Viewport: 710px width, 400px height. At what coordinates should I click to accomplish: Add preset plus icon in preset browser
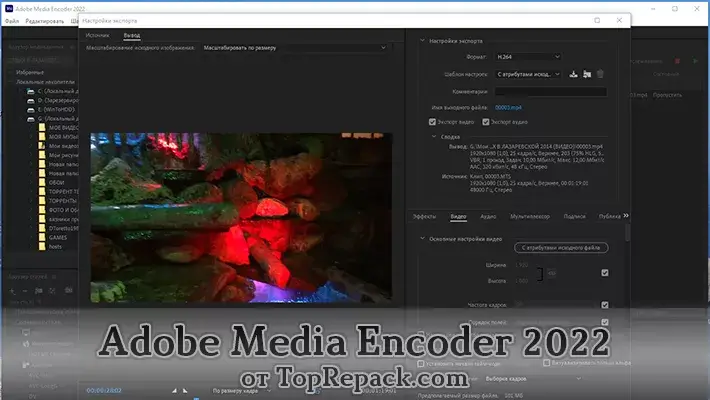point(13,291)
